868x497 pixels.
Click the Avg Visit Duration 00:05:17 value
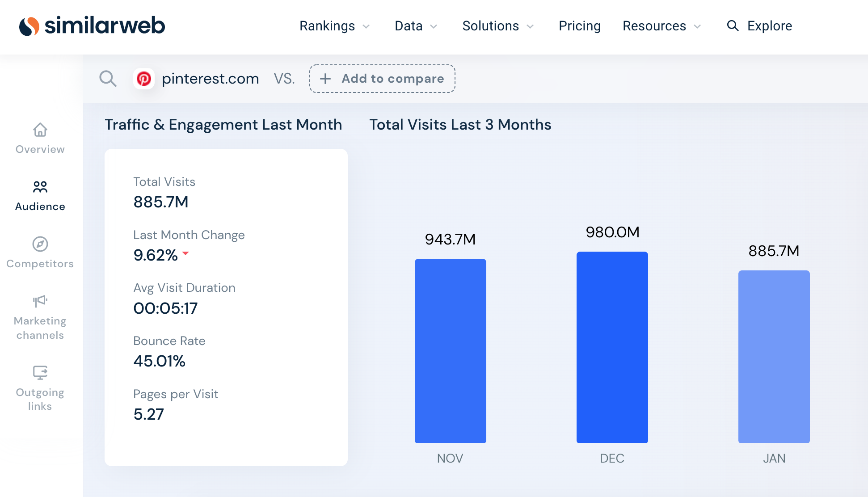tap(165, 308)
